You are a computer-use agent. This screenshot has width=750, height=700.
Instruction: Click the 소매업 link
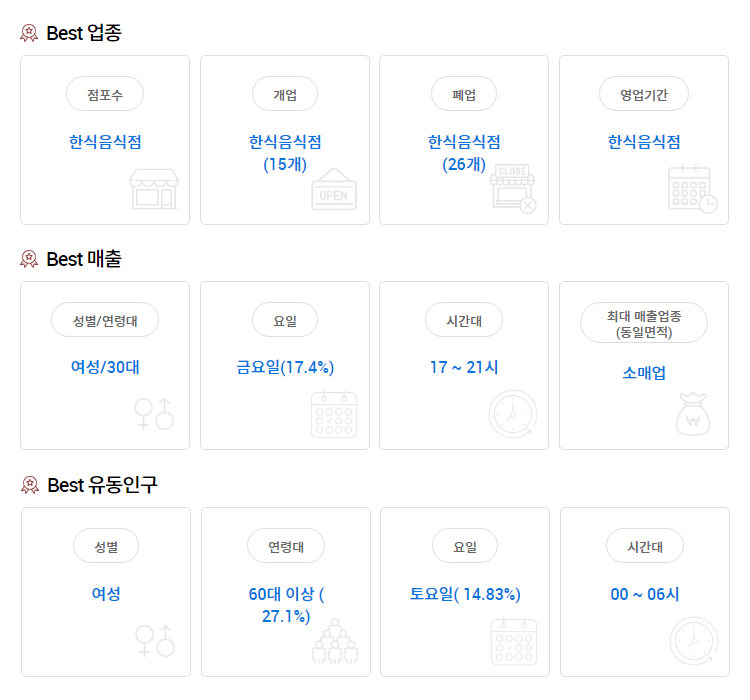click(x=644, y=373)
